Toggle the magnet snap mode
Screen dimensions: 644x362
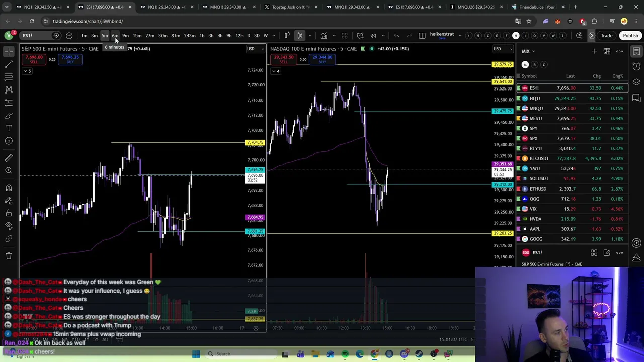pyautogui.click(x=9, y=188)
